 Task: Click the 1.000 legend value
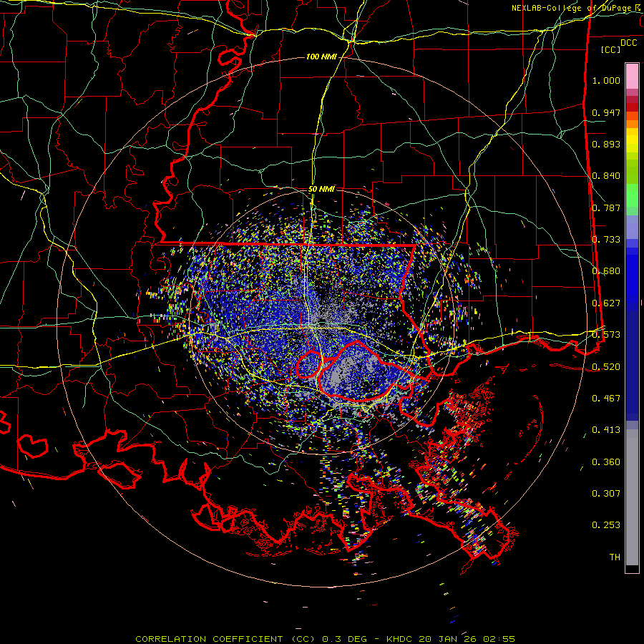(606, 80)
